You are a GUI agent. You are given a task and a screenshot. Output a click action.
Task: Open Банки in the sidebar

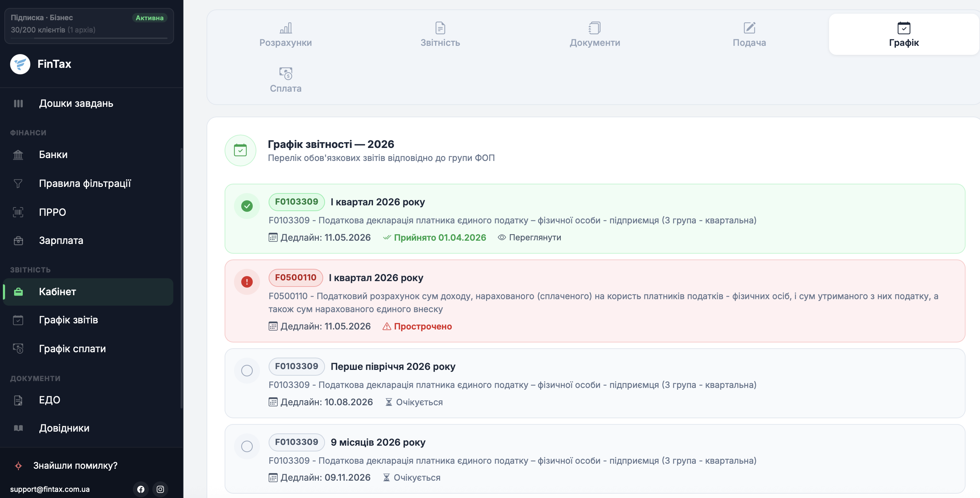pos(88,155)
